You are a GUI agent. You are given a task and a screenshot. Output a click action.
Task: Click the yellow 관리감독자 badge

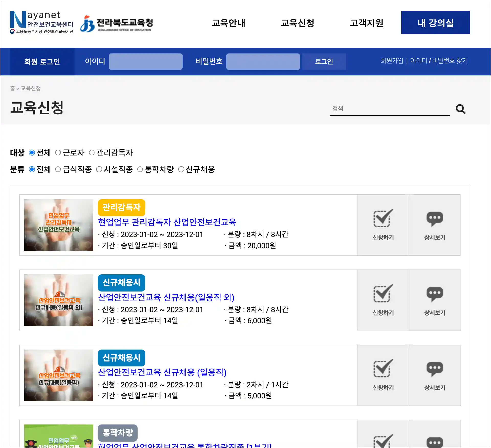click(121, 208)
